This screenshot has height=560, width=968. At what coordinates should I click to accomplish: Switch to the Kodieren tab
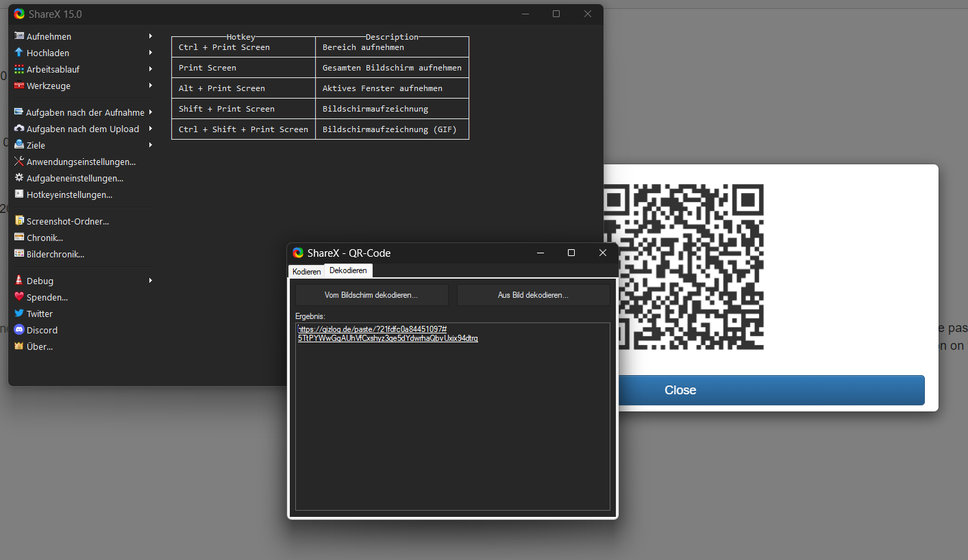click(306, 272)
